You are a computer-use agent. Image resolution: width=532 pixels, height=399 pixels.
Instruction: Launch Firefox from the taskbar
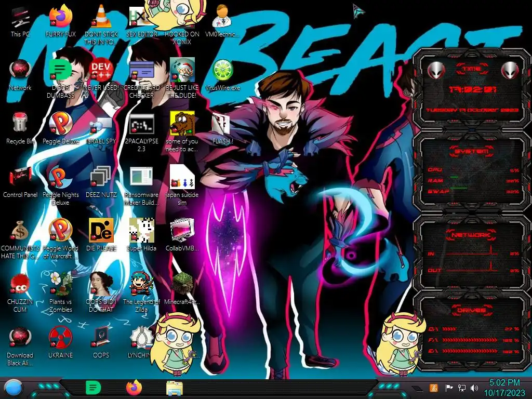tap(134, 388)
